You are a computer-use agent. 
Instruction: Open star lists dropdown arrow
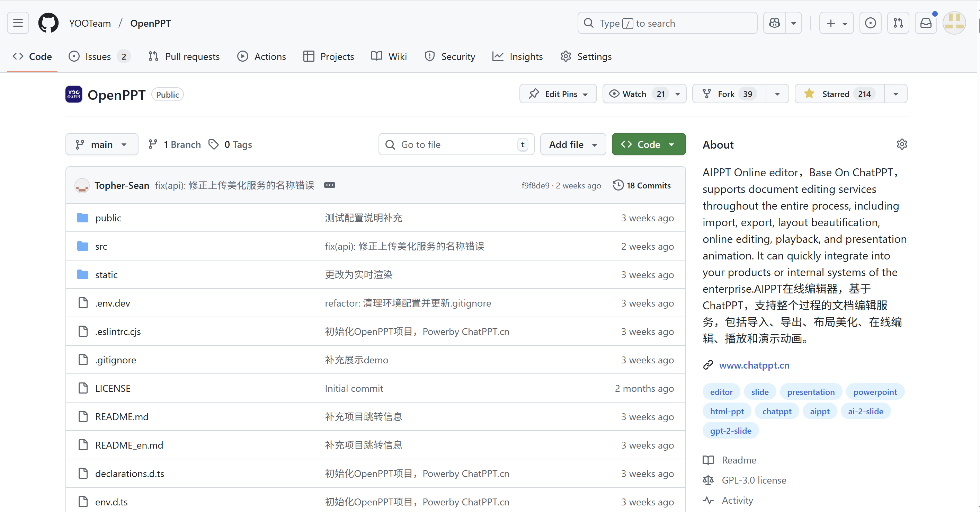[896, 94]
